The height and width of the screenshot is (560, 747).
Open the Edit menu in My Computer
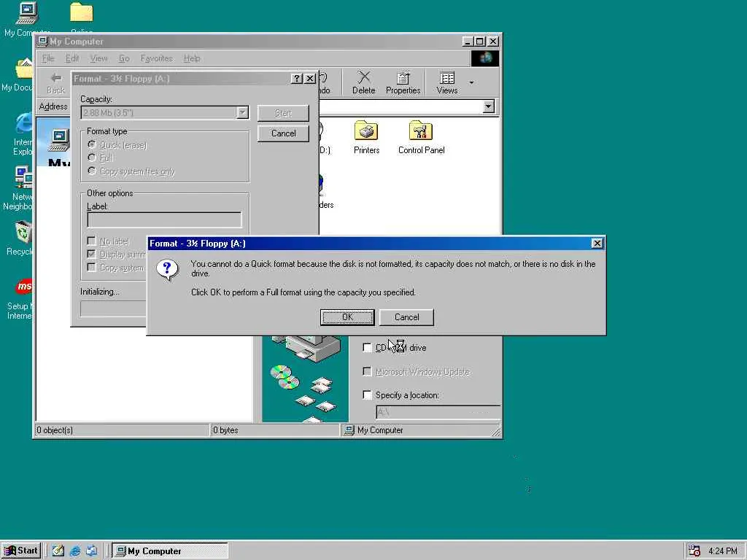(72, 58)
